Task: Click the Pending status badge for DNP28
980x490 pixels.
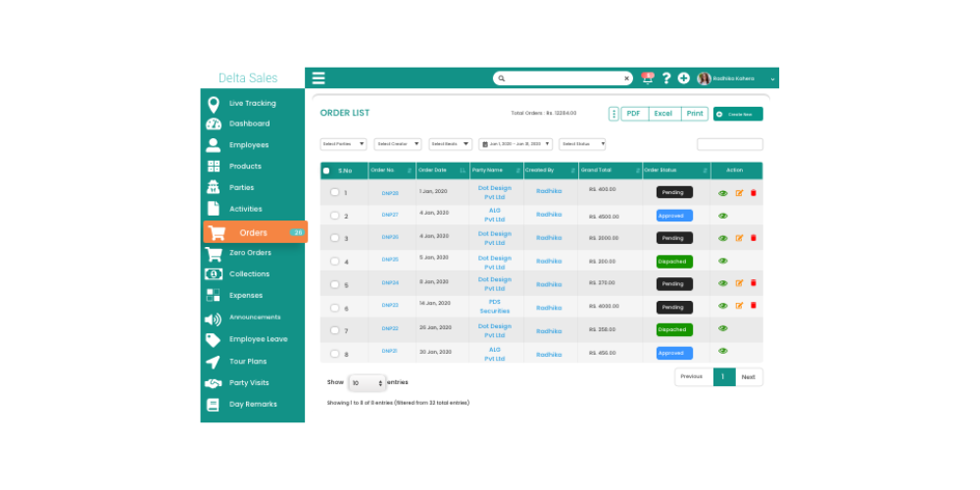Action: click(x=674, y=192)
